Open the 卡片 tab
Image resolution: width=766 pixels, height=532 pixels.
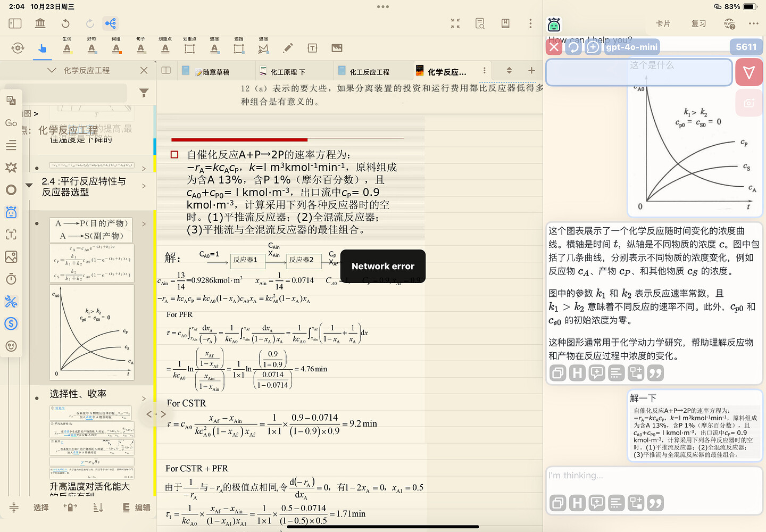coord(663,24)
